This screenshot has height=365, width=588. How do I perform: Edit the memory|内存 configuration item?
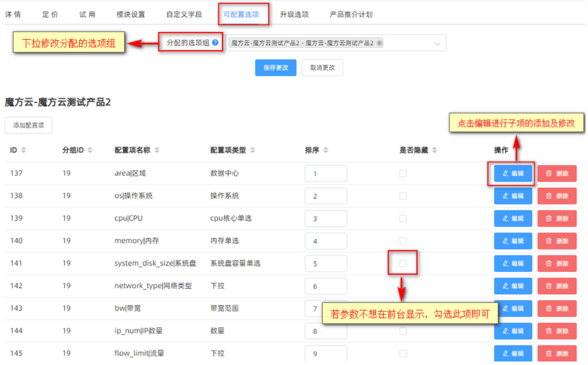click(x=513, y=241)
